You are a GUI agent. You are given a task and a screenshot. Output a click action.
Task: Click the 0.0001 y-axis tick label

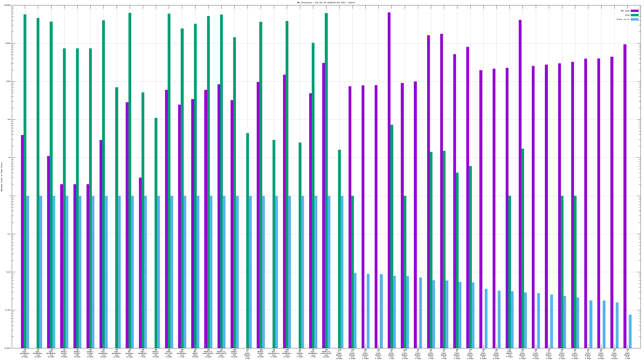(x=7, y=348)
